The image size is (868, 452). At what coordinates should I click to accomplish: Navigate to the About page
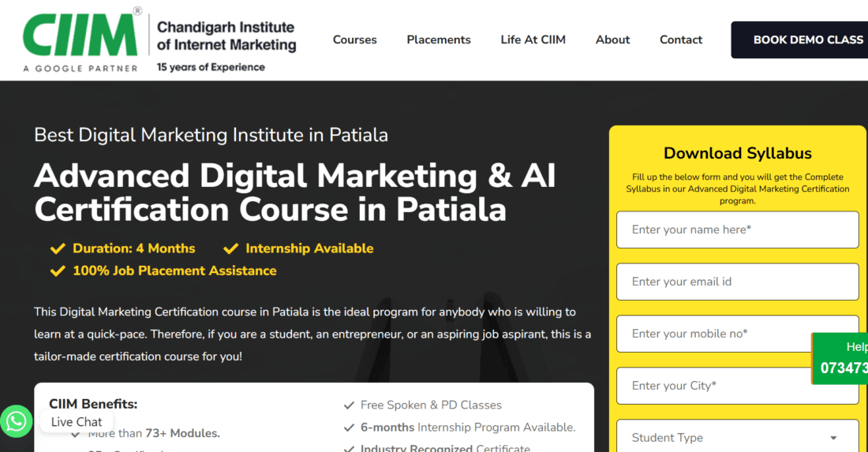click(612, 39)
